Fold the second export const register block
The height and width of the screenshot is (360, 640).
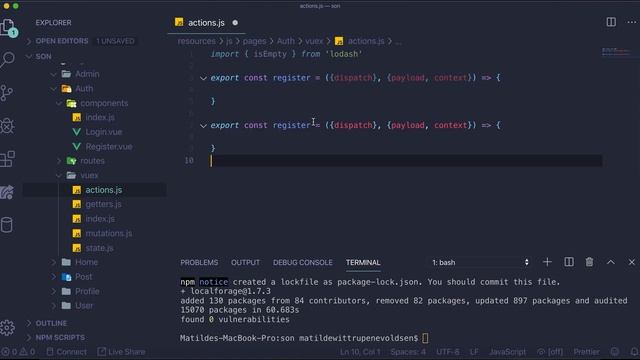(x=203, y=126)
